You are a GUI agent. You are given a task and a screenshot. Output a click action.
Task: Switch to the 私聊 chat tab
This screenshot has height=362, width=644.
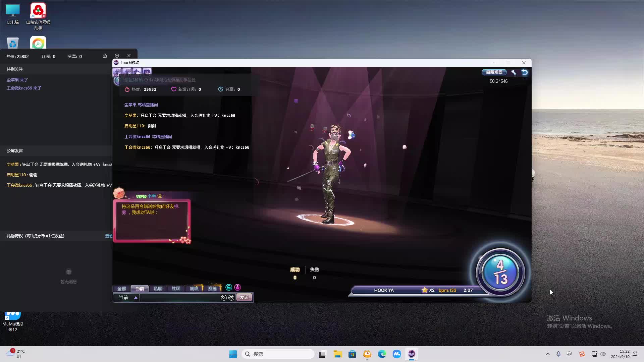pyautogui.click(x=158, y=289)
